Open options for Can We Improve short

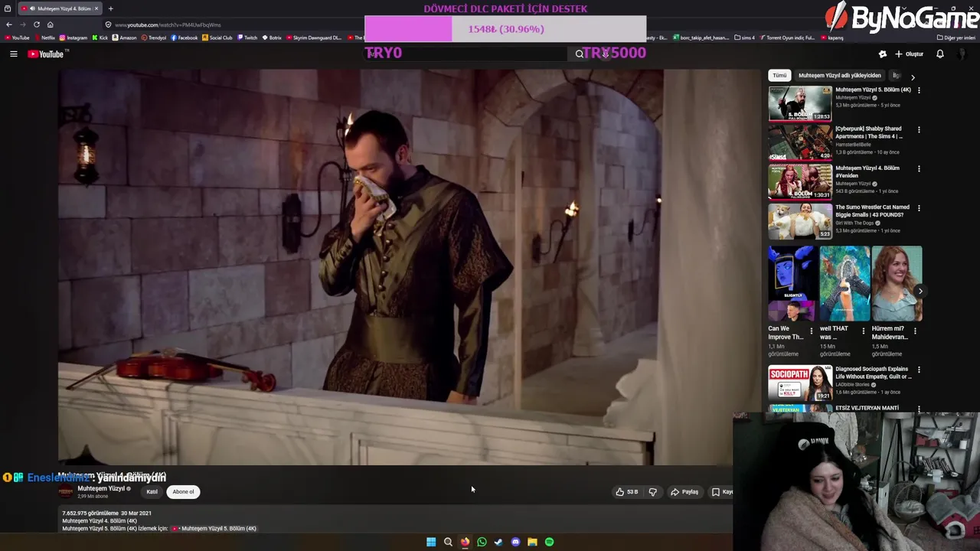pyautogui.click(x=812, y=331)
